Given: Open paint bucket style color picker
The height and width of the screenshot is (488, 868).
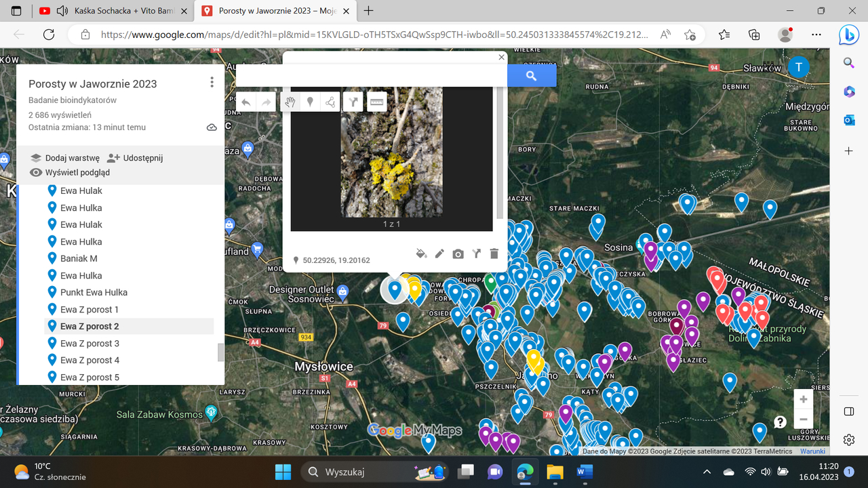Looking at the screenshot, I should pos(421,253).
